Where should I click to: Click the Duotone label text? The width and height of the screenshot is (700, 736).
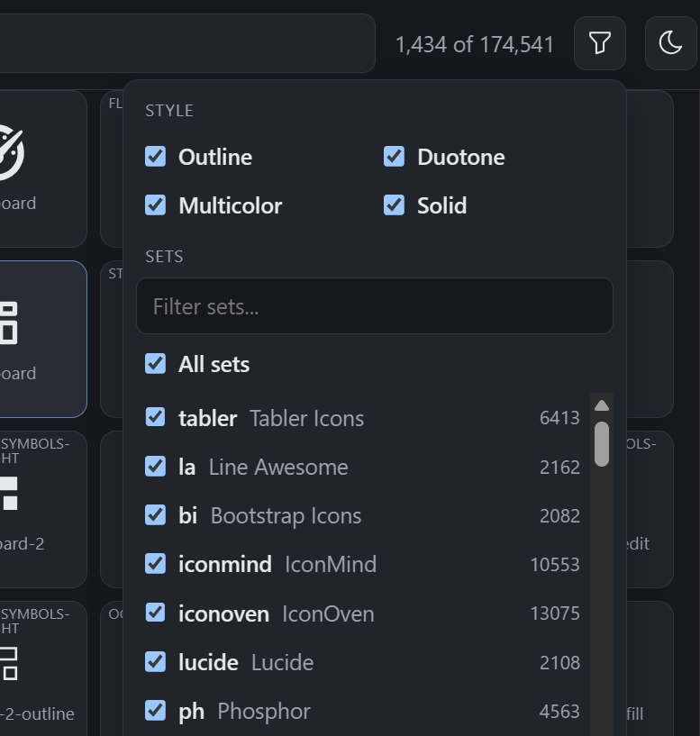(461, 157)
